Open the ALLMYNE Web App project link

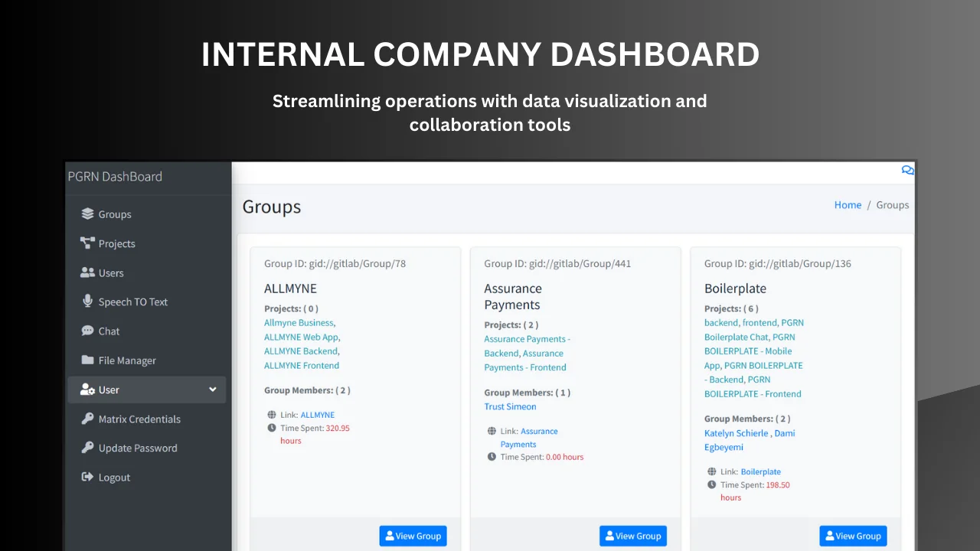pyautogui.click(x=301, y=337)
